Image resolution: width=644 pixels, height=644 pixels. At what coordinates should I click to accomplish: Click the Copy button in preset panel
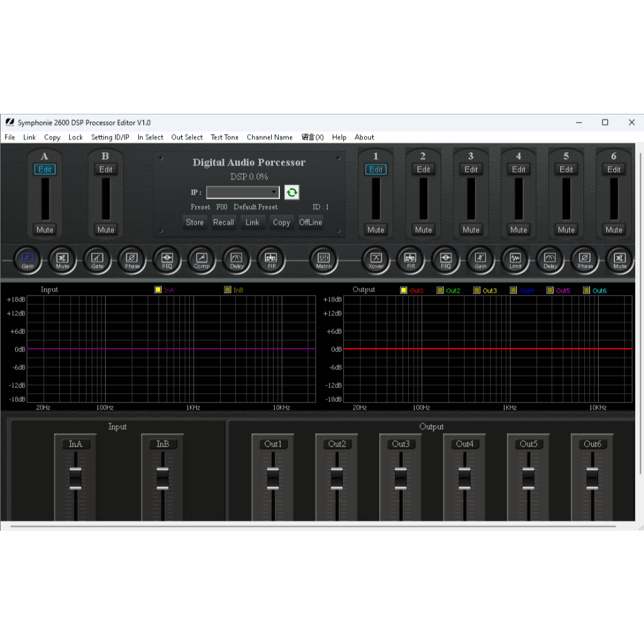click(x=281, y=222)
